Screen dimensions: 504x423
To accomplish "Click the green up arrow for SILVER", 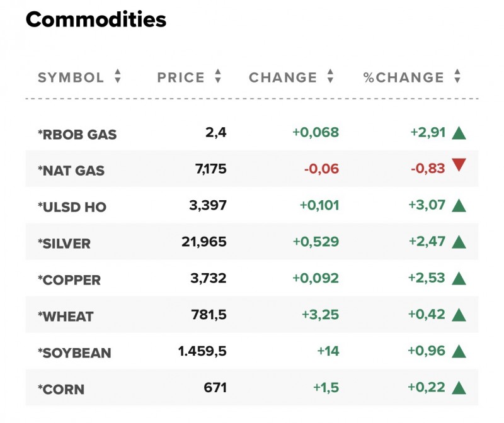I will [x=459, y=242].
